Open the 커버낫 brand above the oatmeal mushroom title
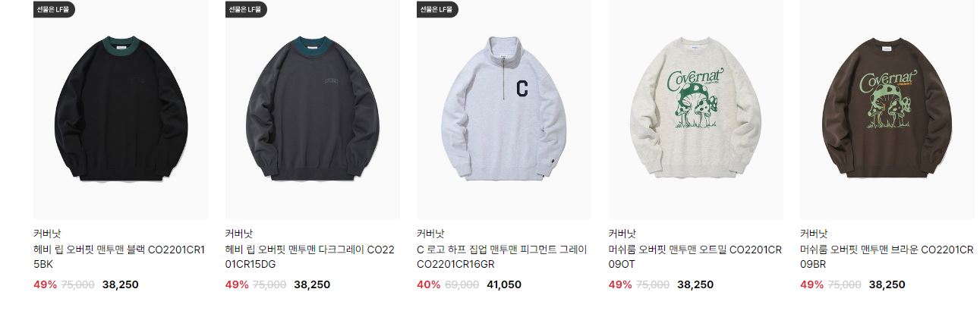Viewport: 980px width, 314px height. [622, 234]
